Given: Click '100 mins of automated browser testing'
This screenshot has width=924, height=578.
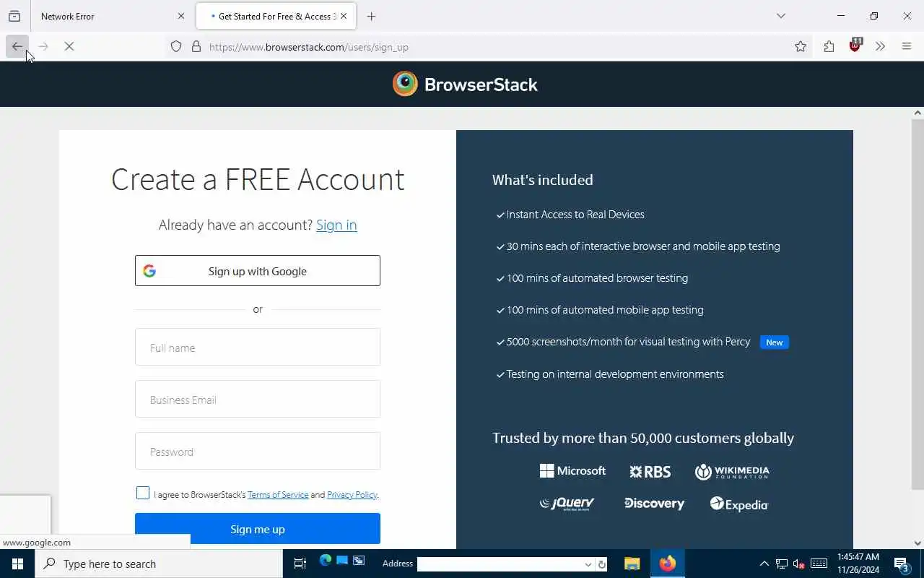Looking at the screenshot, I should (x=597, y=278).
